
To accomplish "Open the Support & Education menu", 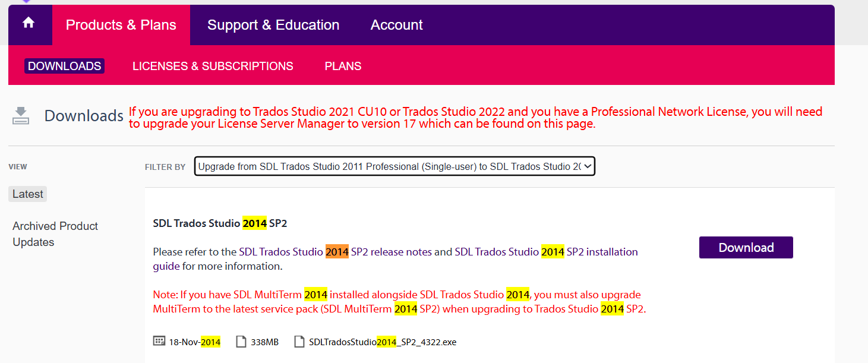I will tap(273, 24).
